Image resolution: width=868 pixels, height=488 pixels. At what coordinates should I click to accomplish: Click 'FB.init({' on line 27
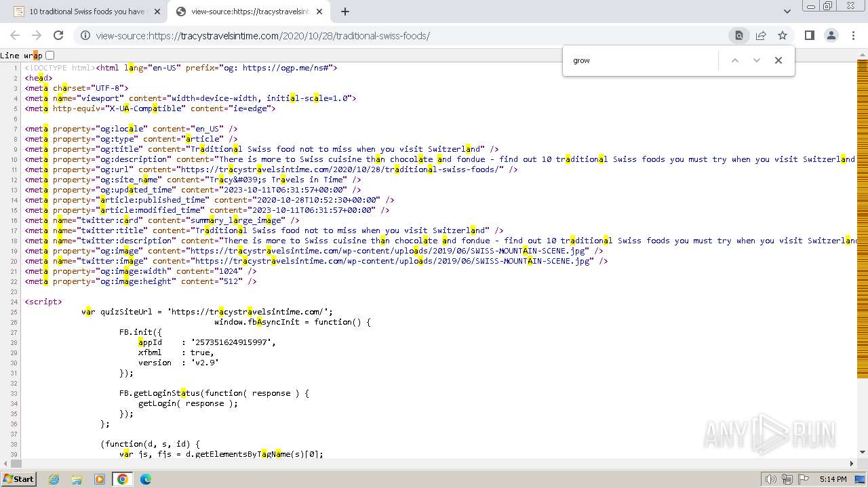141,332
